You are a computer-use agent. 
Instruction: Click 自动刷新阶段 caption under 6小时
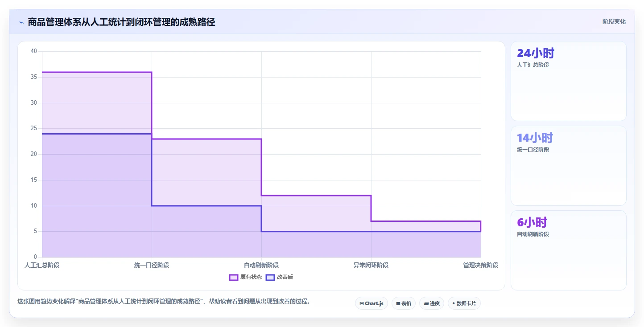click(x=533, y=234)
